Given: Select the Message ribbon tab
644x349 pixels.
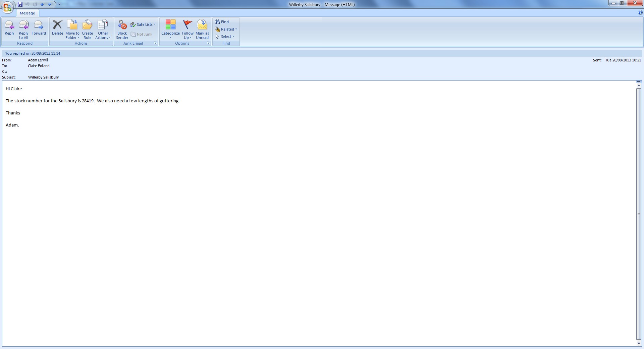Looking at the screenshot, I should 28,13.
